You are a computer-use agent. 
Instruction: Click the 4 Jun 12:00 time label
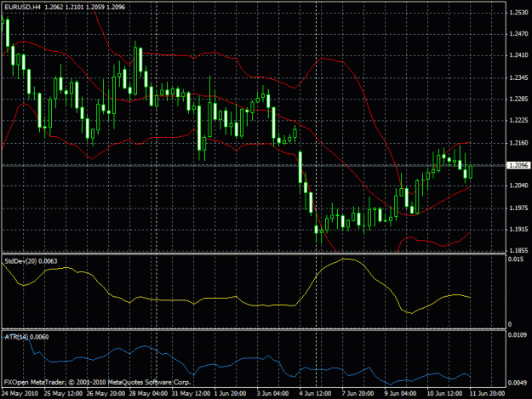(315, 394)
